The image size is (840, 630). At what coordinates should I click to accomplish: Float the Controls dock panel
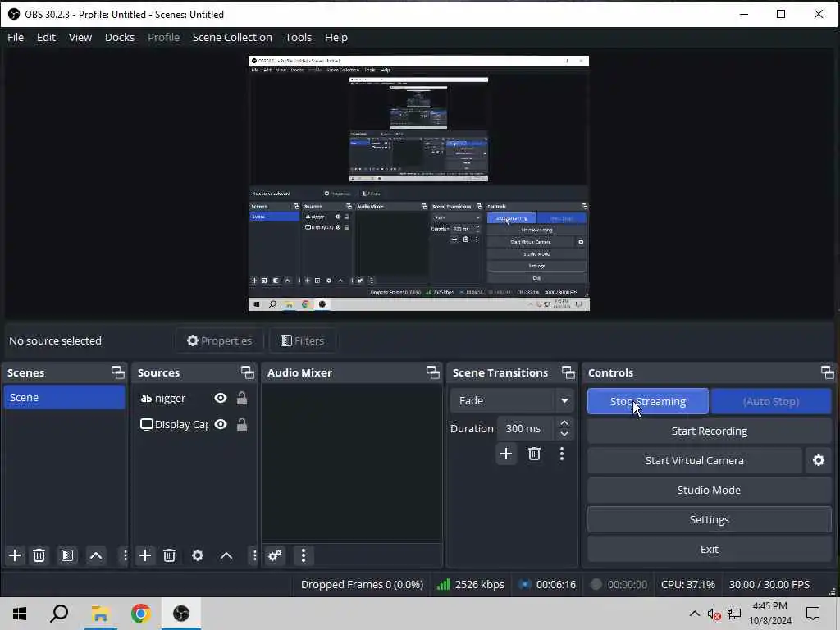tap(827, 372)
